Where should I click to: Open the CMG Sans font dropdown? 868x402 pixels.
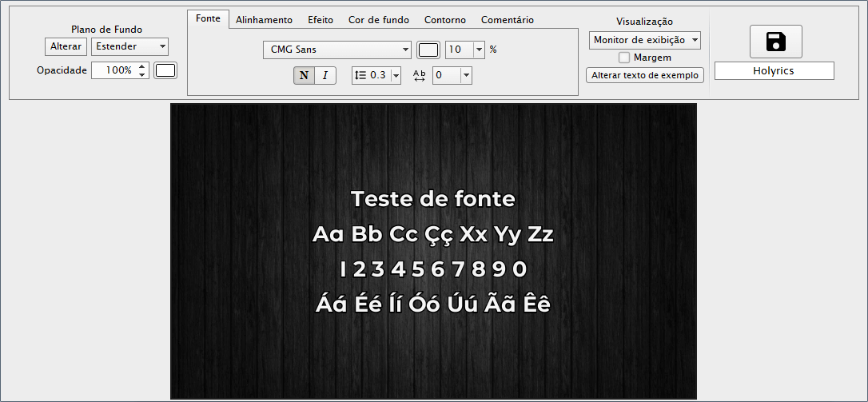336,50
